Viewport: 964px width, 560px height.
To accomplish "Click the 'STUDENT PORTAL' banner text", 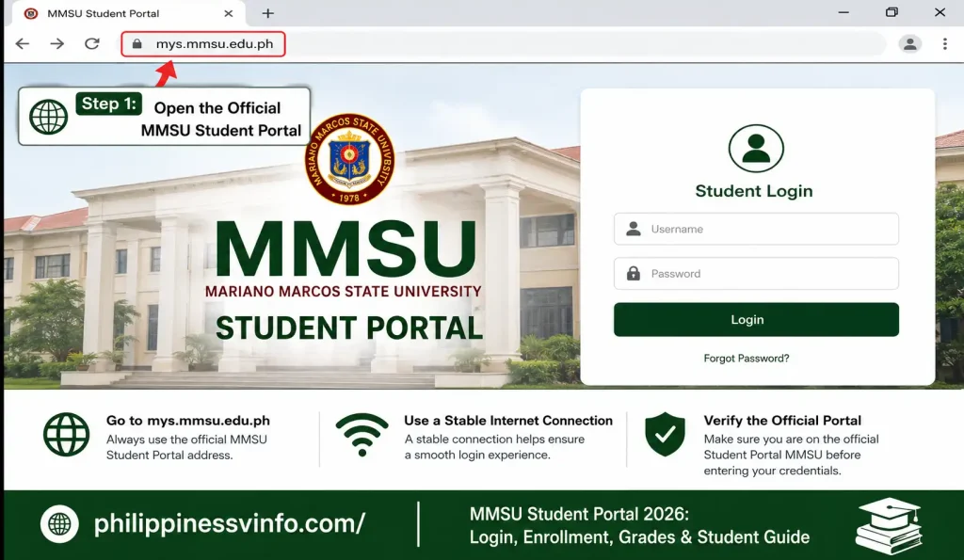I will [349, 328].
